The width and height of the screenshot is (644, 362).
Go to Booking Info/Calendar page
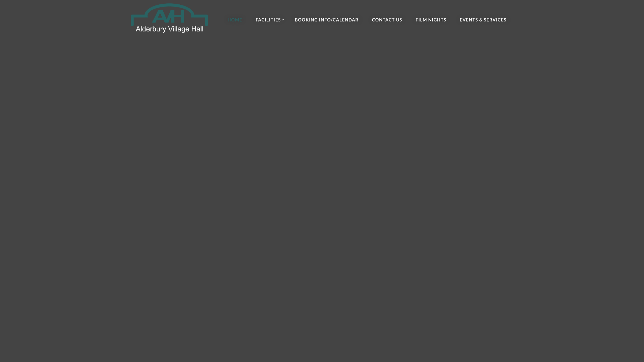coord(326,20)
